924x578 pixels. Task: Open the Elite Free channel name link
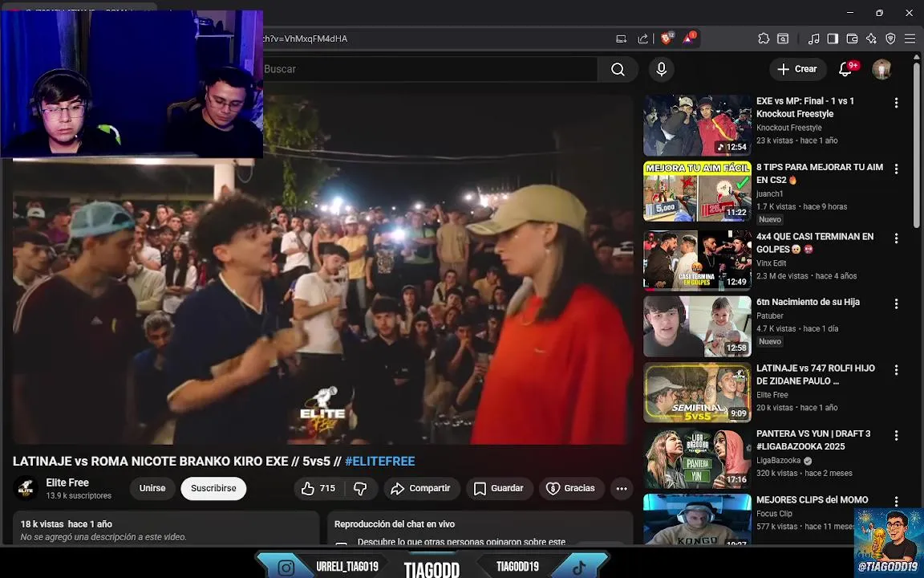(67, 482)
